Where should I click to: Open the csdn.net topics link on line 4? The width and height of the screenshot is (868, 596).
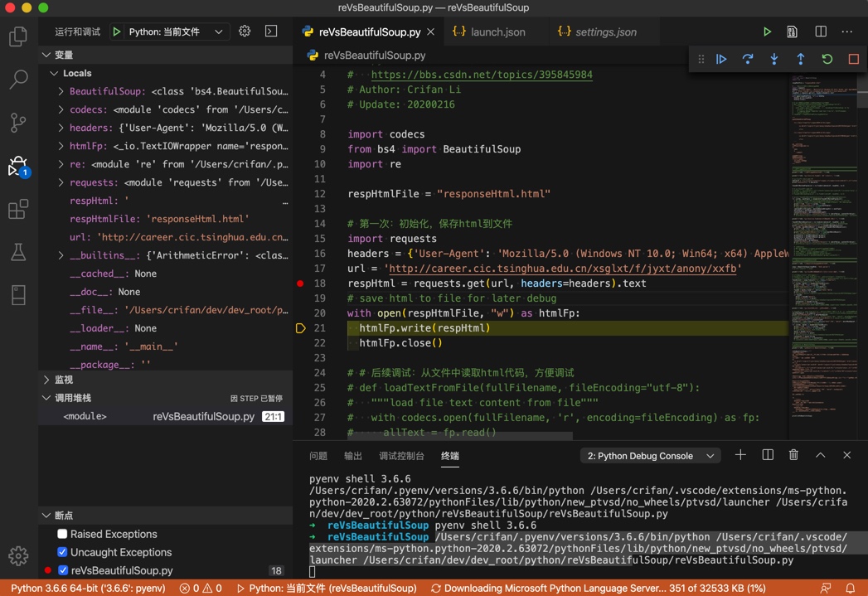482,75
